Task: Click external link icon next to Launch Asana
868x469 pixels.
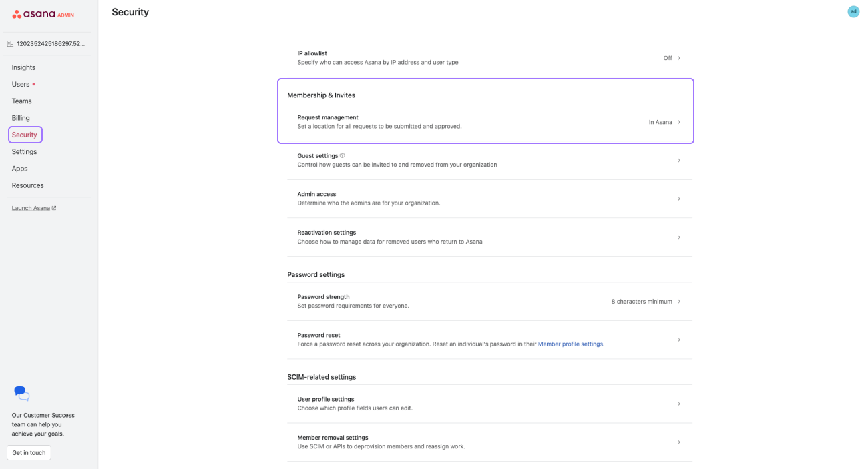Action: click(x=54, y=208)
